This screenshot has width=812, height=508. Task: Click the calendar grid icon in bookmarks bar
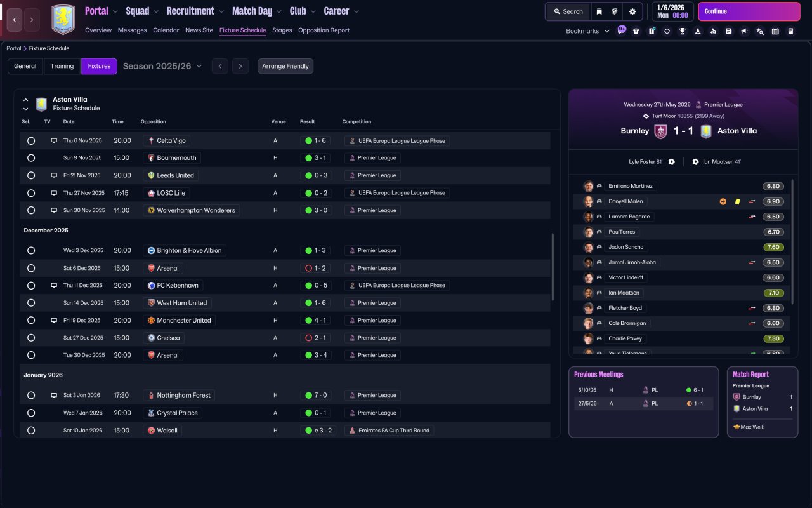coord(775,31)
